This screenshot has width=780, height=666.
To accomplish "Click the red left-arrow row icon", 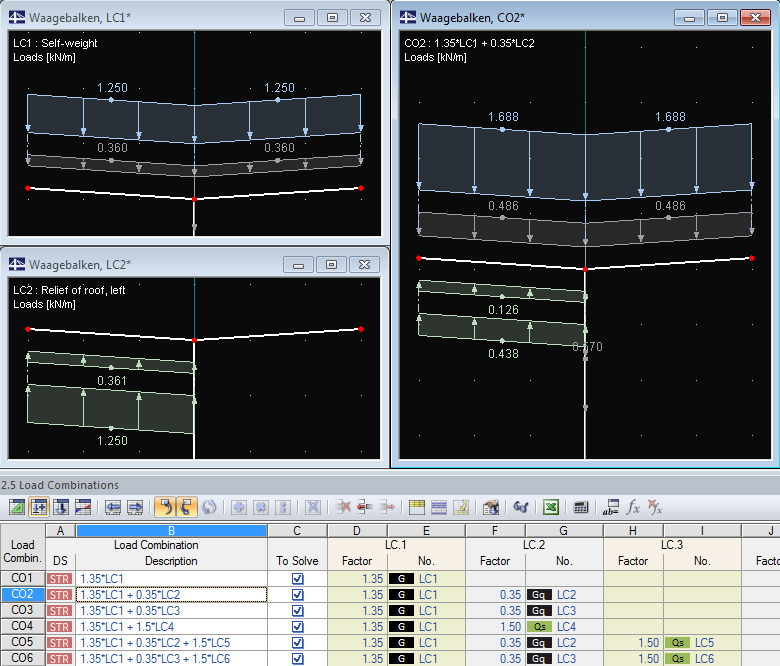I will click(x=365, y=507).
